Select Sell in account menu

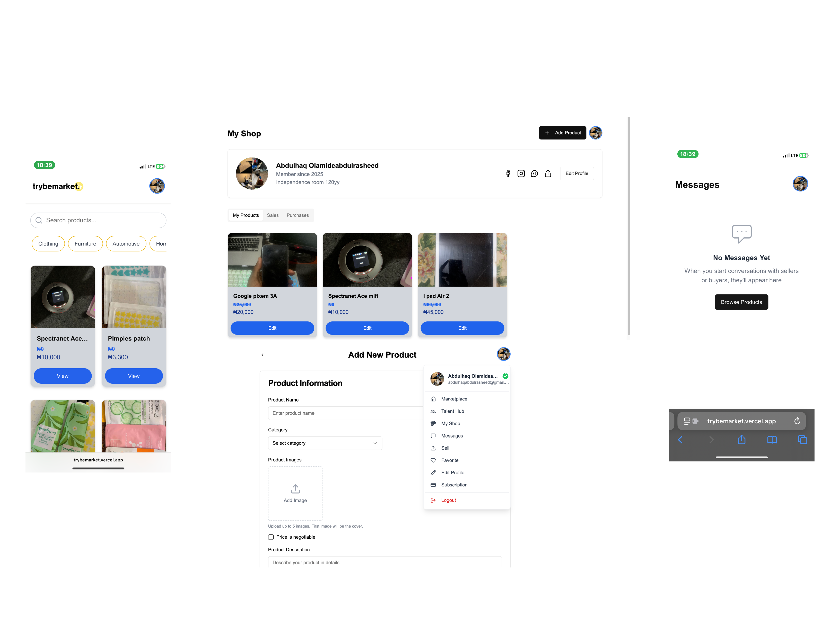467,448
